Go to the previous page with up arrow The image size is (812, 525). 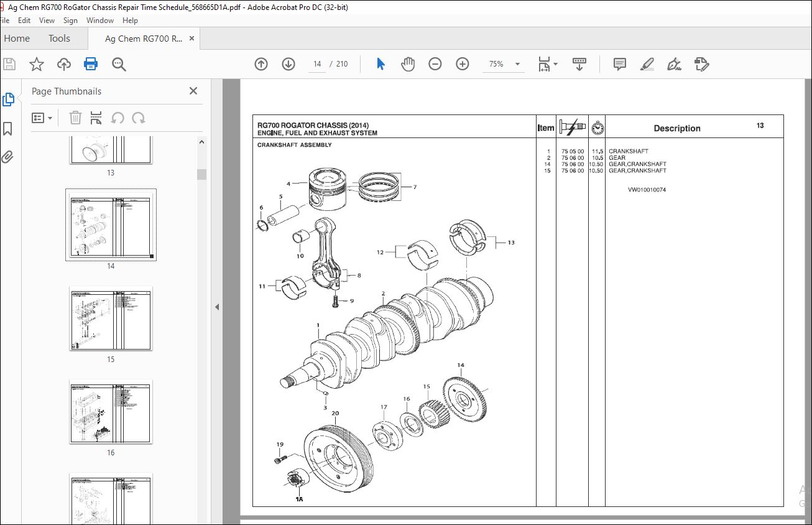point(261,64)
